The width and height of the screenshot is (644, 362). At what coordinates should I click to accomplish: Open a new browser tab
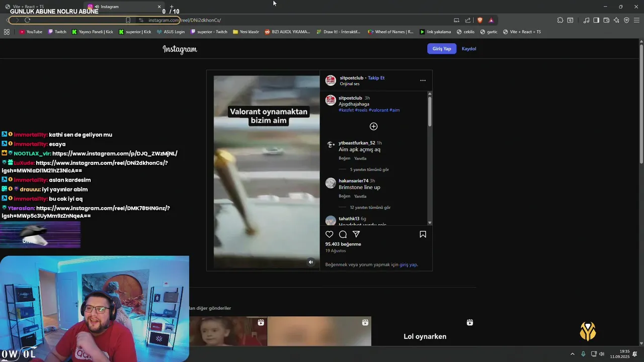tap(172, 7)
